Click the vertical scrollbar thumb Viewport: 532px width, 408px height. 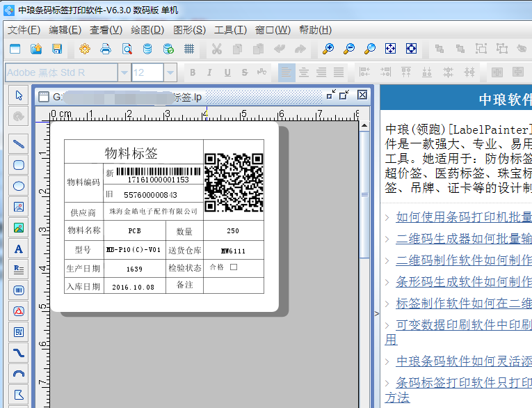pyautogui.click(x=364, y=195)
